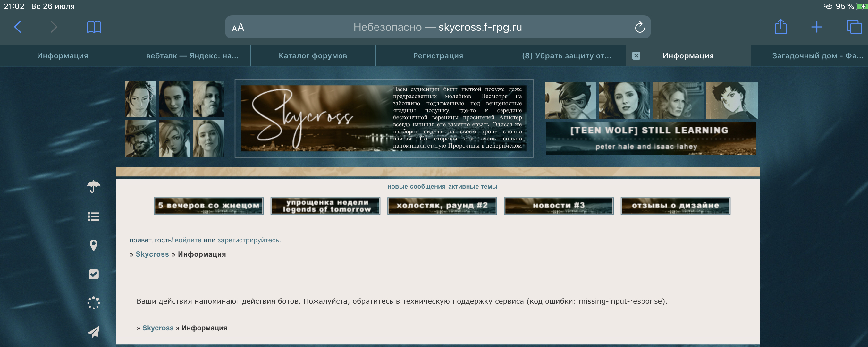The width and height of the screenshot is (868, 347).
Task: Open the bookmarks icon in the toolbar
Action: tap(94, 27)
